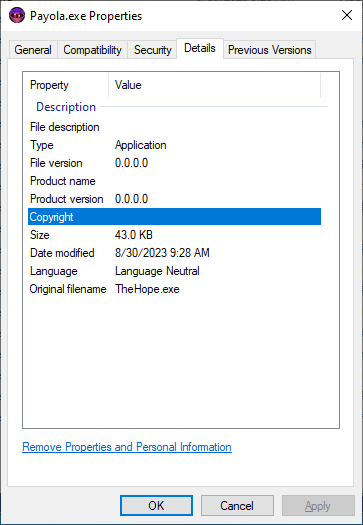Click the Details tab
This screenshot has width=363, height=525.
pyautogui.click(x=200, y=49)
